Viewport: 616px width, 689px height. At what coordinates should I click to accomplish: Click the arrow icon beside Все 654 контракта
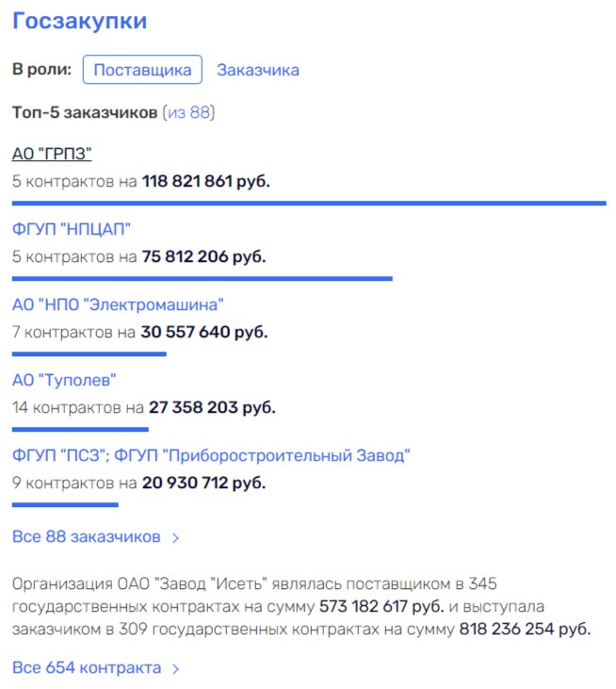(175, 668)
